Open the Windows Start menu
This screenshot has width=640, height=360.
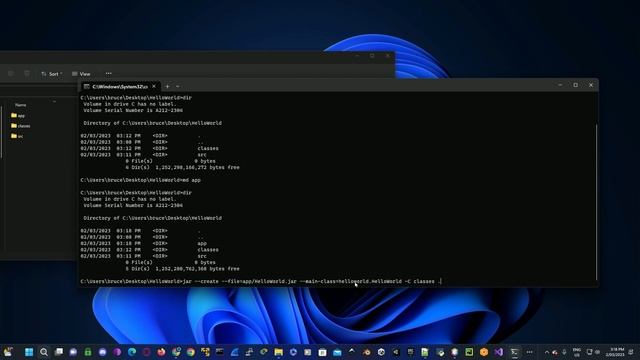tap(29, 352)
